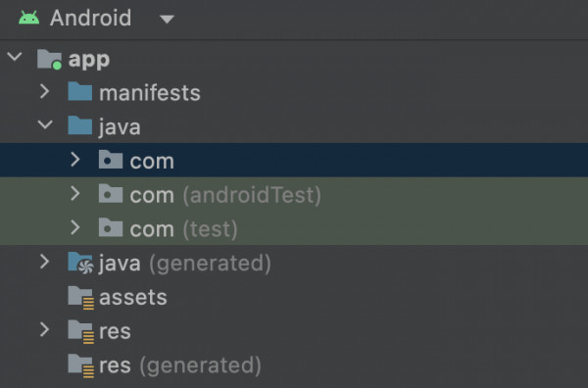Expand the manifests folder chevron
588x388 pixels.
point(45,91)
